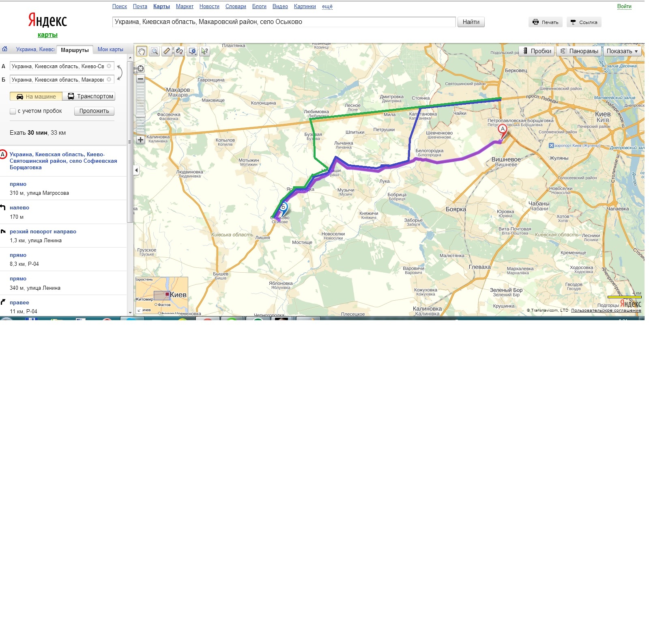The width and height of the screenshot is (649, 644).
Task: Open Новости in top navigation
Action: [209, 6]
